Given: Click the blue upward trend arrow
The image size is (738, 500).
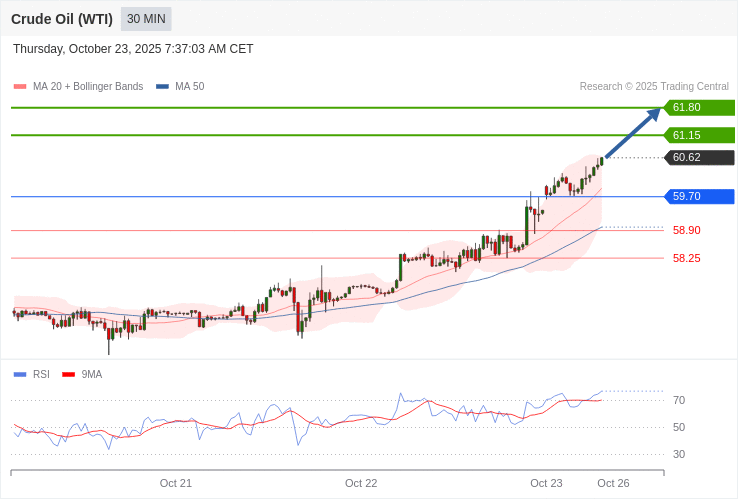Looking at the screenshot, I should point(632,132).
